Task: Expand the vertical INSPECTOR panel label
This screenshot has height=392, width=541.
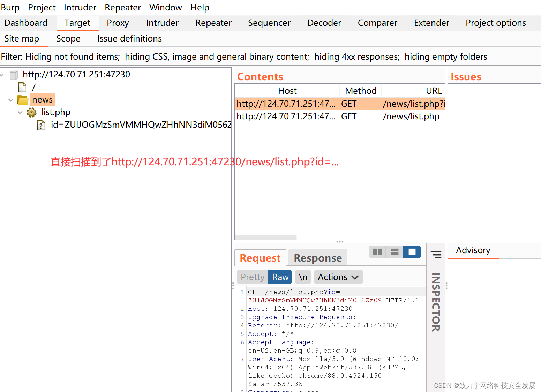Action: point(436,302)
